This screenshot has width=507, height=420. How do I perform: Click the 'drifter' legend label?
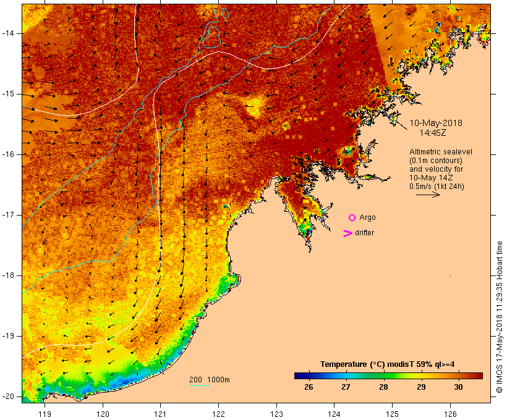364,233
